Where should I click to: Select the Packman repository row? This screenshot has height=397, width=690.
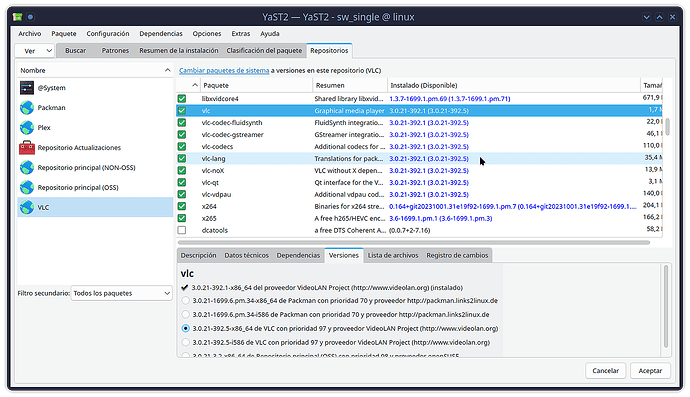click(x=95, y=107)
